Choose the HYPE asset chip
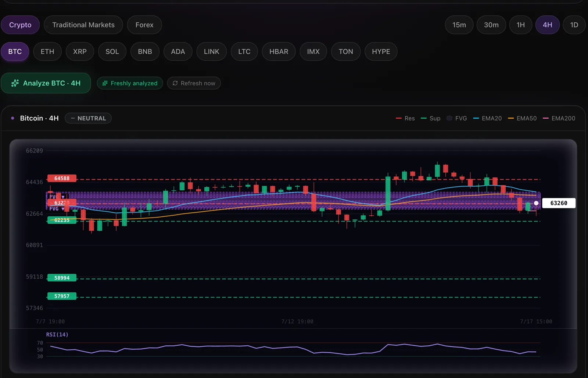The width and height of the screenshot is (588, 378). (x=381, y=51)
